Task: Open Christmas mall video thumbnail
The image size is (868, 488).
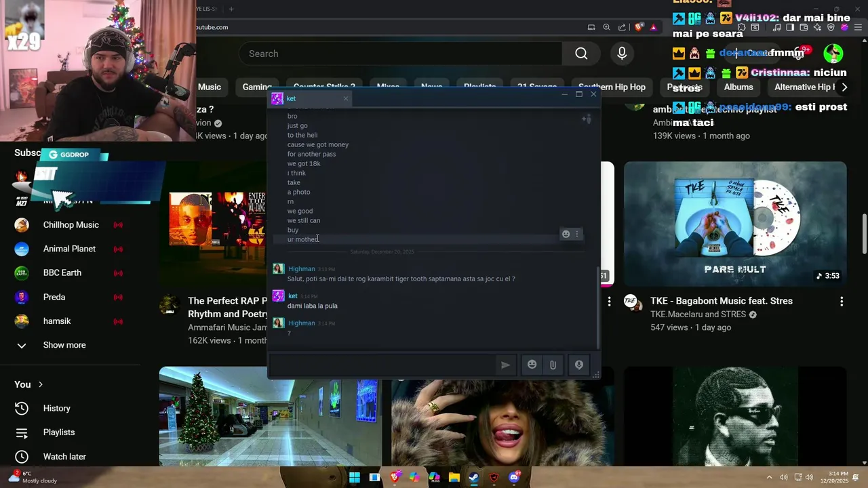Action: coord(270,416)
